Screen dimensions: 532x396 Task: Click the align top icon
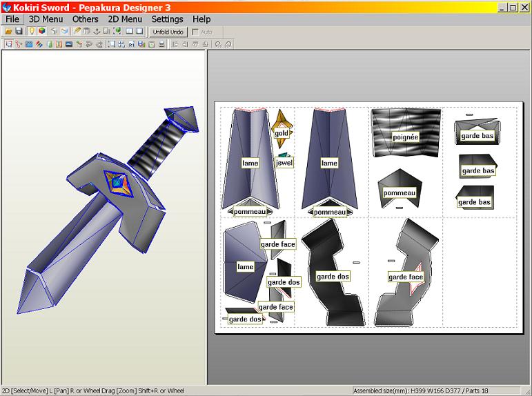pos(195,44)
